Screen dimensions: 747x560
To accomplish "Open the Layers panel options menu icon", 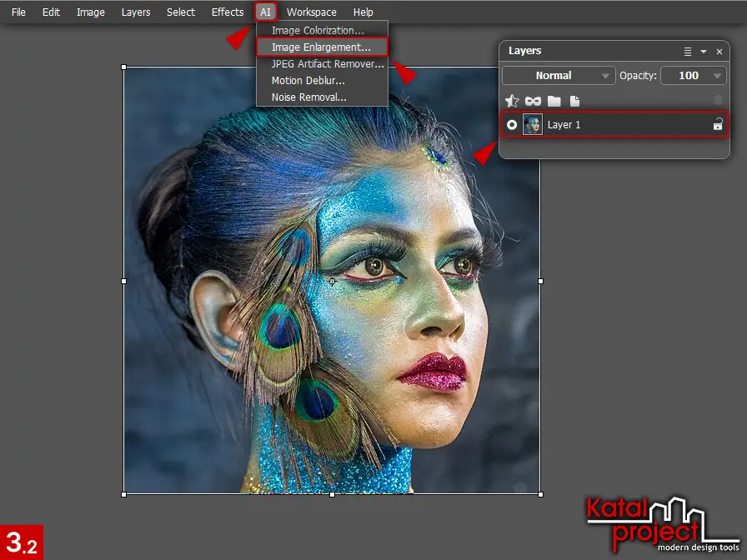I will [688, 52].
